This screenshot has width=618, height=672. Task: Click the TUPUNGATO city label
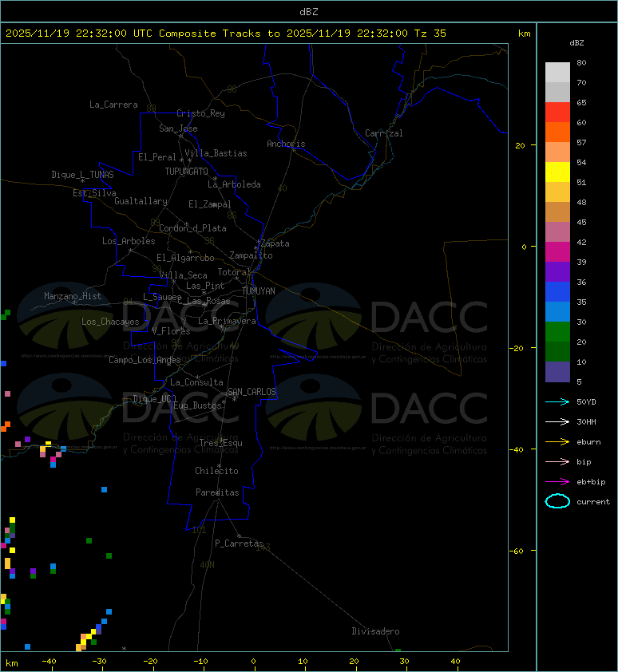[x=187, y=172]
